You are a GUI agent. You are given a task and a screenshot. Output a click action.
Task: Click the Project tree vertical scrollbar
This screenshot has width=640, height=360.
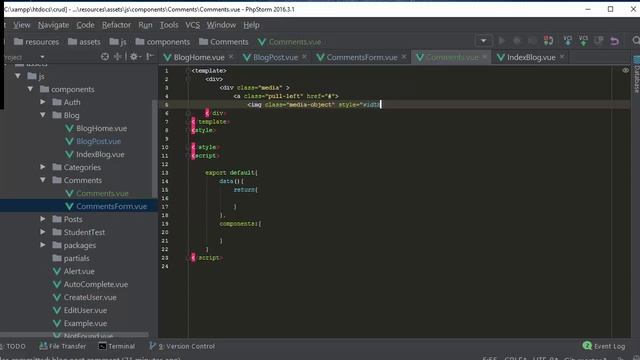[154, 148]
